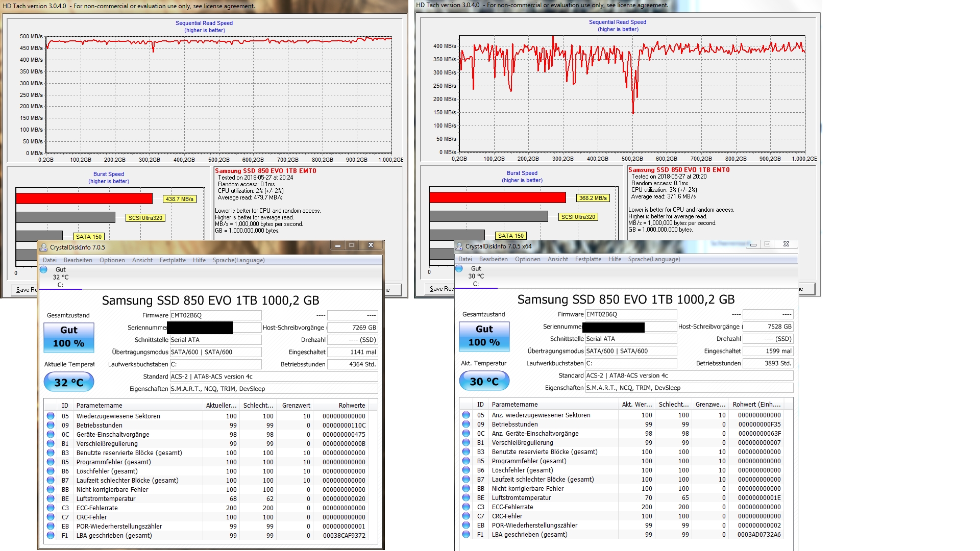The width and height of the screenshot is (980, 551).
Task: Click the blue health dot next to Wiederzugewiesene Sektoren
Action: 50,416
